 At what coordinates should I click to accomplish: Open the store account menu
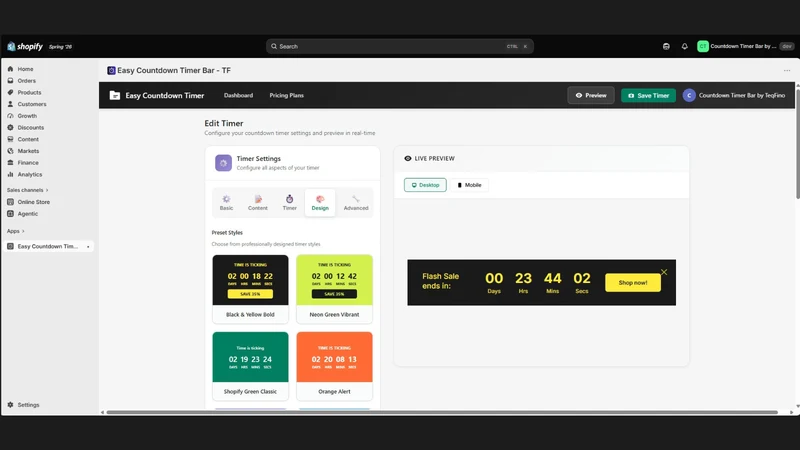745,46
